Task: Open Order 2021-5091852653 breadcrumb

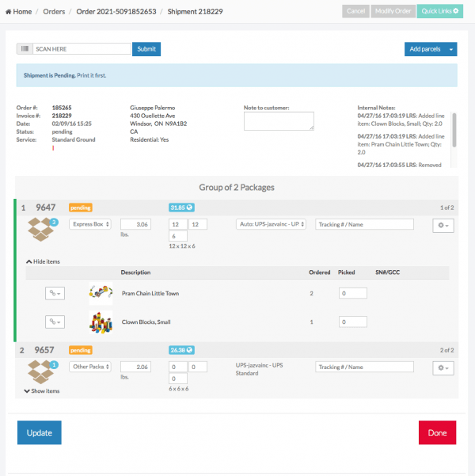Action: (x=116, y=12)
